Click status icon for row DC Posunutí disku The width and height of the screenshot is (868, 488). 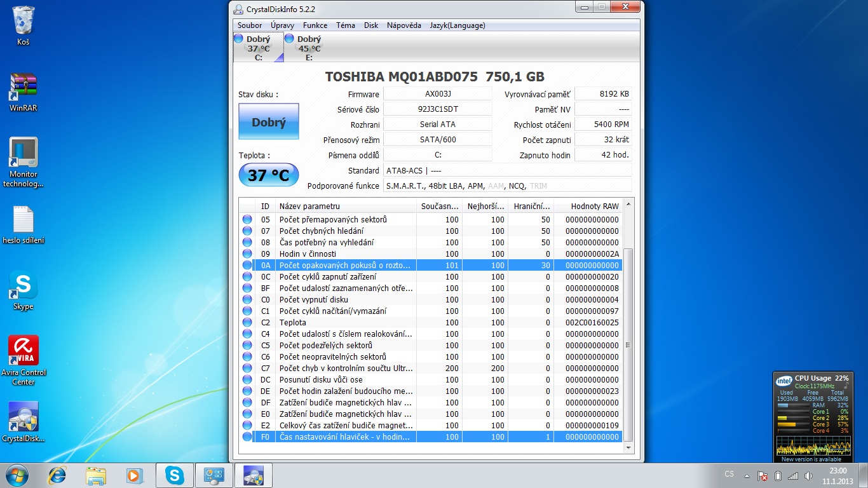tap(247, 379)
